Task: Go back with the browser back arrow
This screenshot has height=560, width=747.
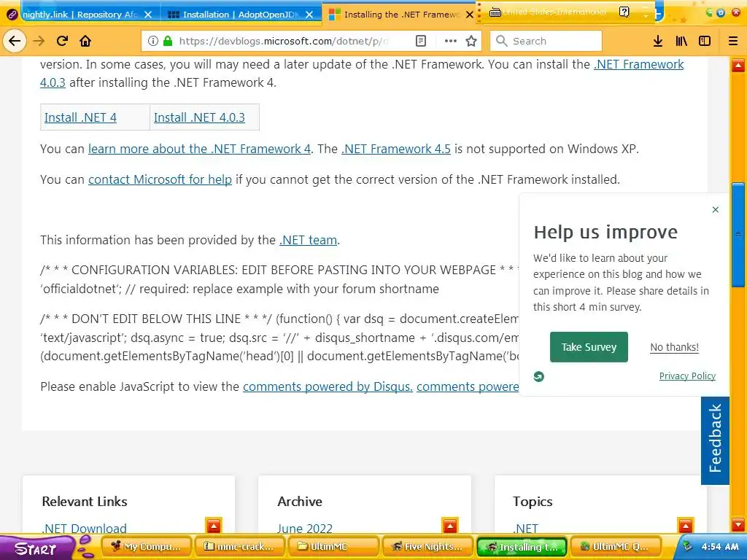Action: (15, 41)
